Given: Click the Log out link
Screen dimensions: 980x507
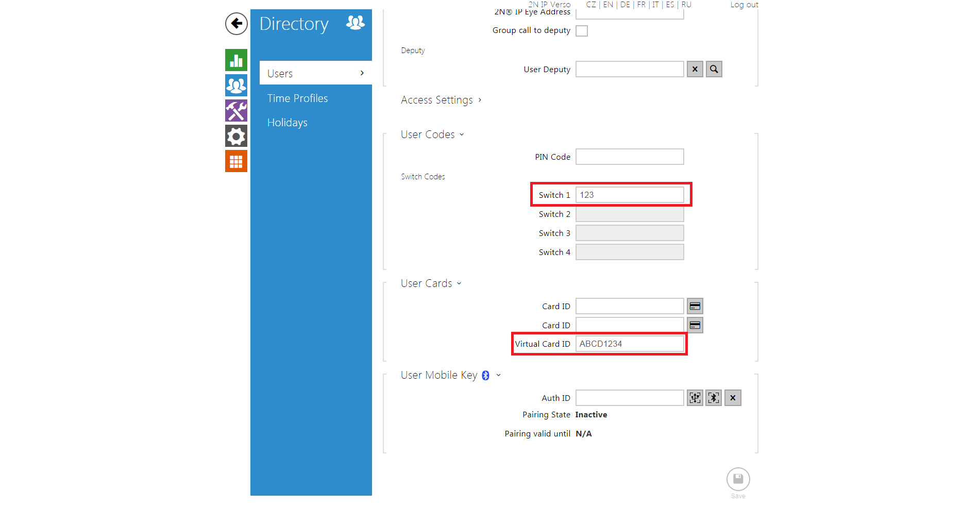Looking at the screenshot, I should point(744,5).
